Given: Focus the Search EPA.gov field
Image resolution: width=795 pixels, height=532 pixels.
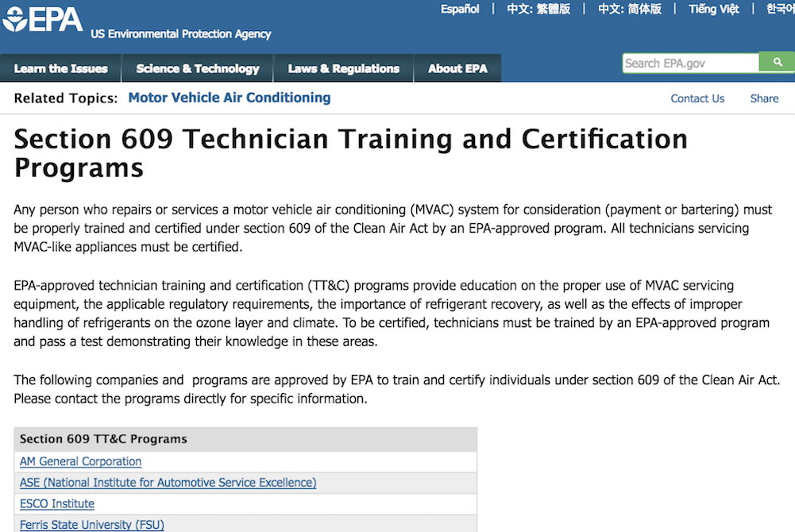Looking at the screenshot, I should point(690,64).
